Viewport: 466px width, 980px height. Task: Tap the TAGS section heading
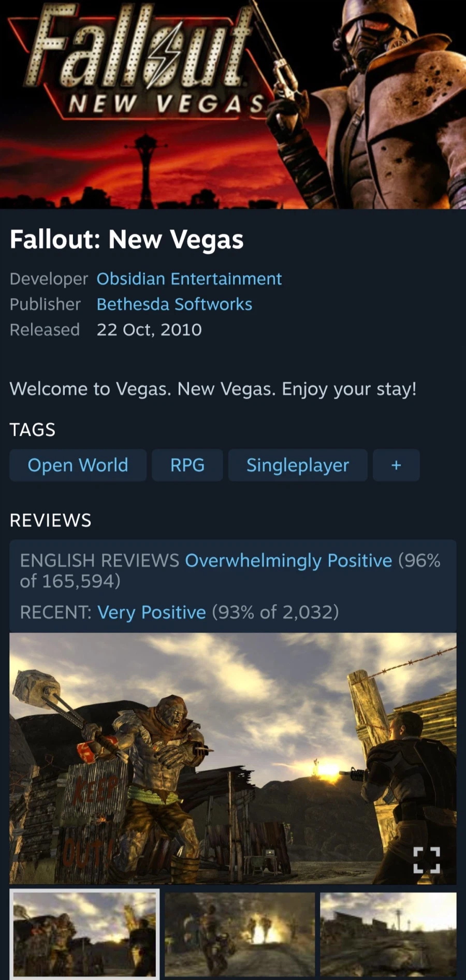pos(32,430)
